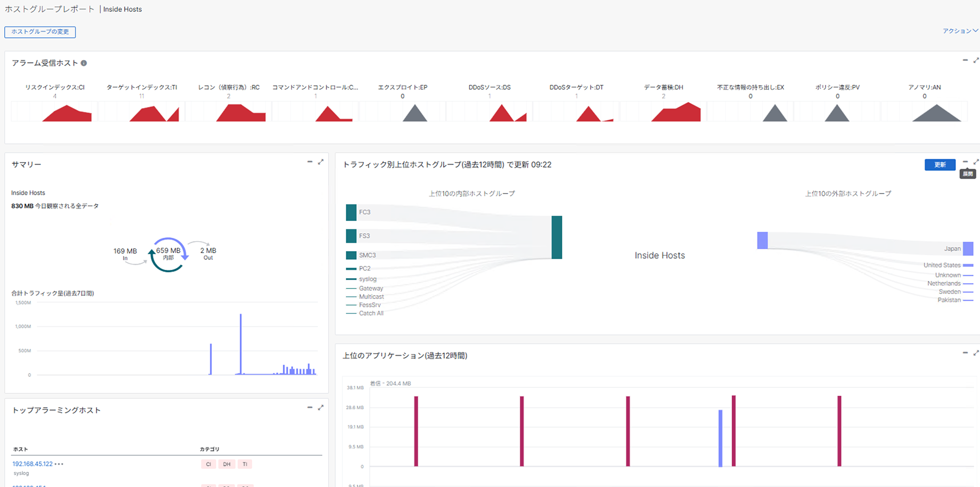
Task: Minimize the トラフィック別上位ホストグループ panel
Action: pos(965,162)
